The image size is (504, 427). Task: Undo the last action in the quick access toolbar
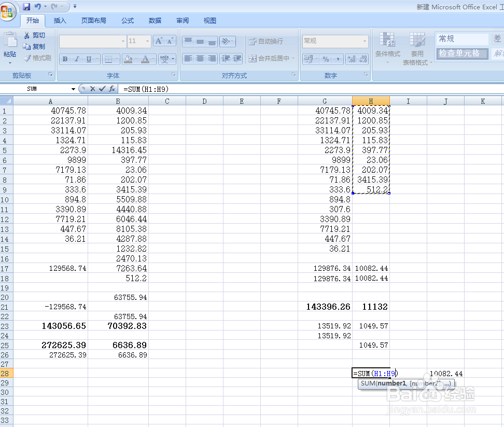(x=38, y=6)
